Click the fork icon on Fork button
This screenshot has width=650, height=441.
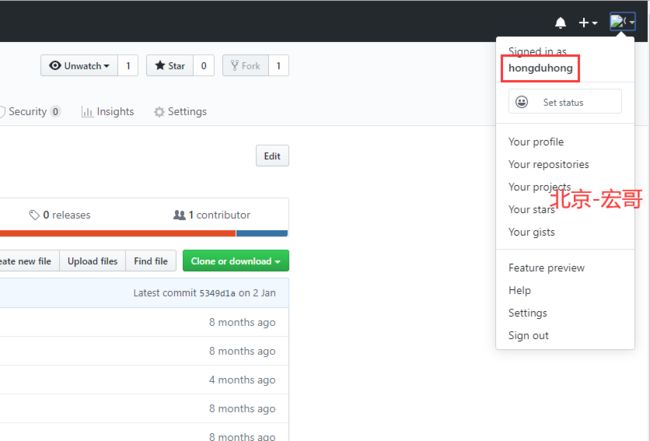[x=235, y=65]
